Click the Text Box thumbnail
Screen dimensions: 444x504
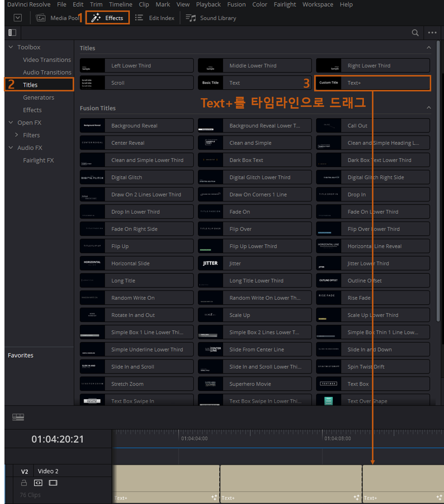pyautogui.click(x=328, y=384)
